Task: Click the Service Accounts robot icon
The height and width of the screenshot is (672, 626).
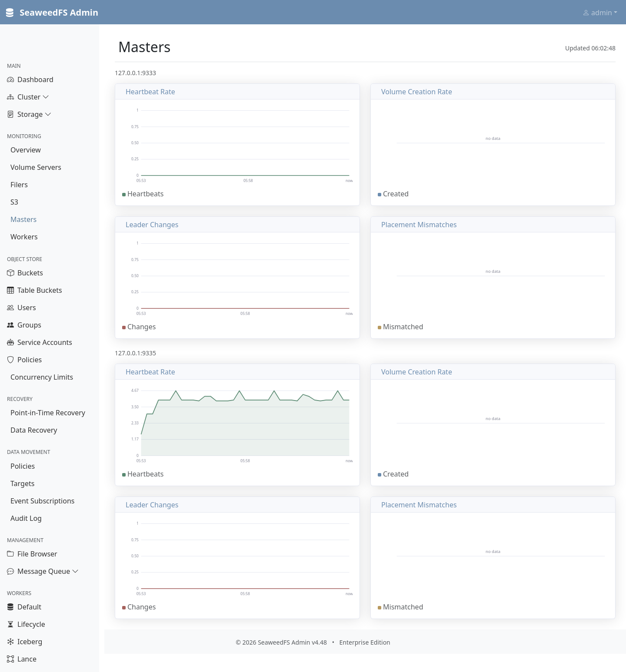Action: pyautogui.click(x=10, y=342)
